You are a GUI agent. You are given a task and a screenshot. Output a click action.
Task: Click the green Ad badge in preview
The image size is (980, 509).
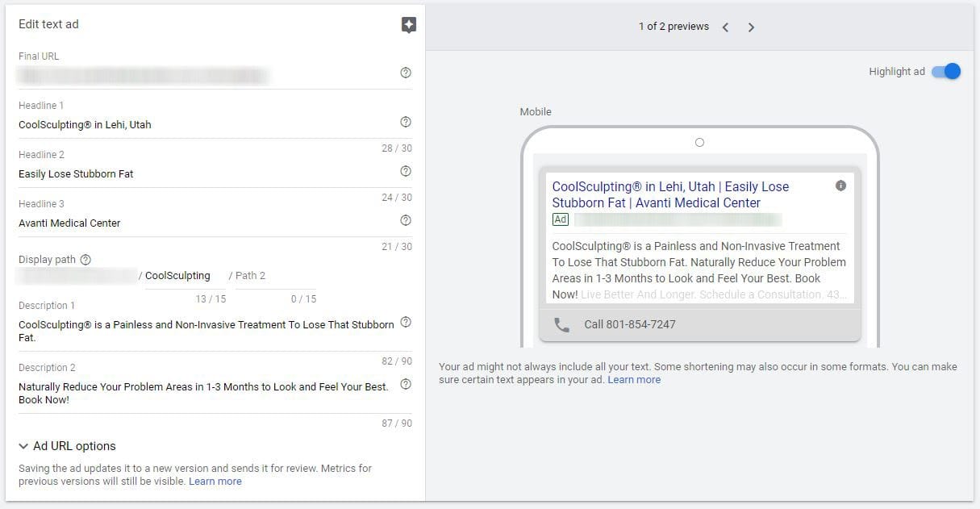561,219
